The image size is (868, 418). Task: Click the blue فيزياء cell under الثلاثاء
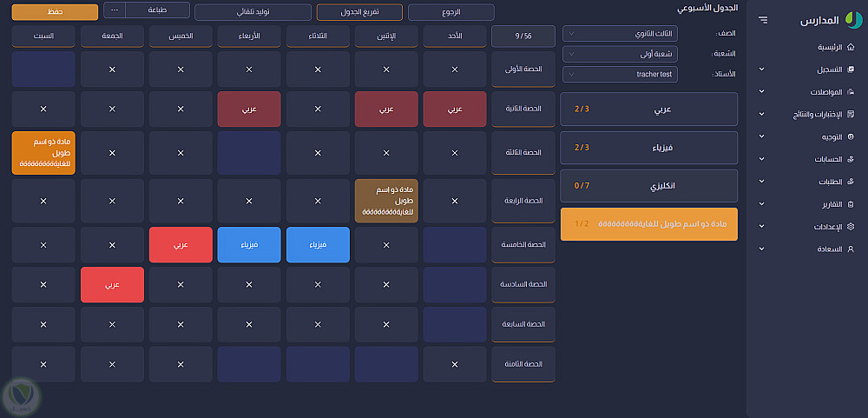pos(317,245)
